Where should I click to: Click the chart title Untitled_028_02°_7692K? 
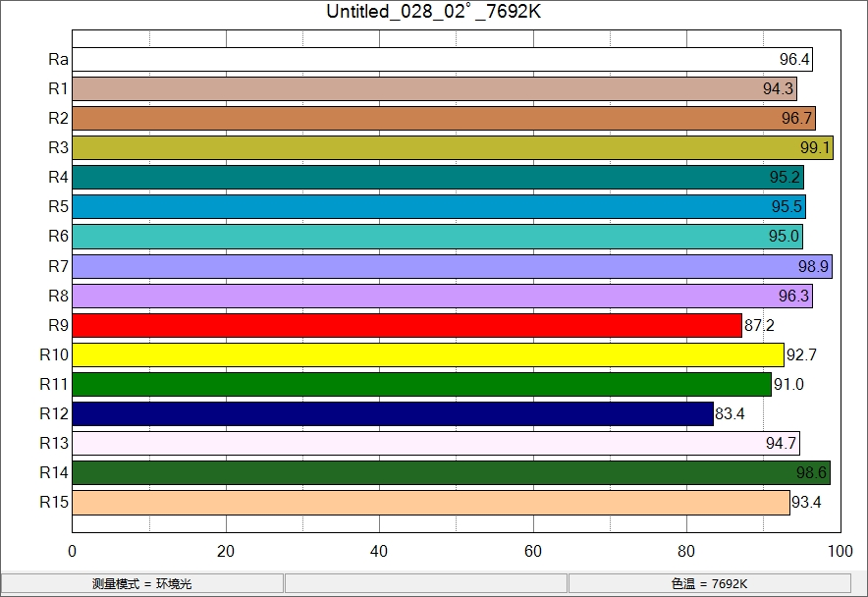[x=433, y=12]
